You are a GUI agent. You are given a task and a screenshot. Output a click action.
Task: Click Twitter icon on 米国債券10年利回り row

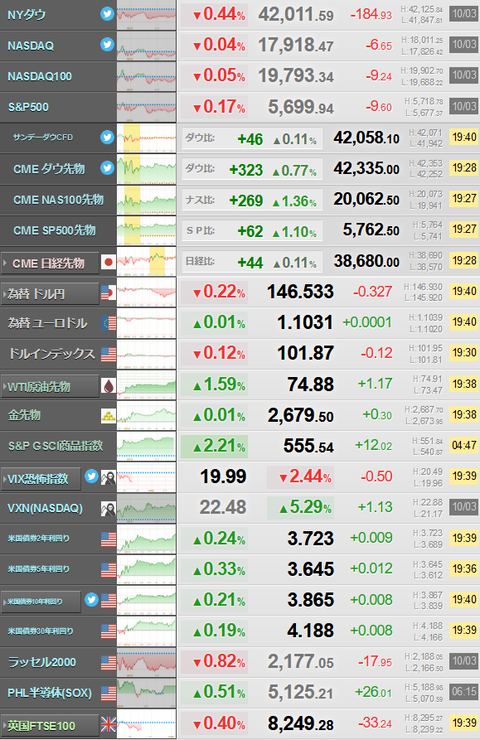(x=91, y=599)
